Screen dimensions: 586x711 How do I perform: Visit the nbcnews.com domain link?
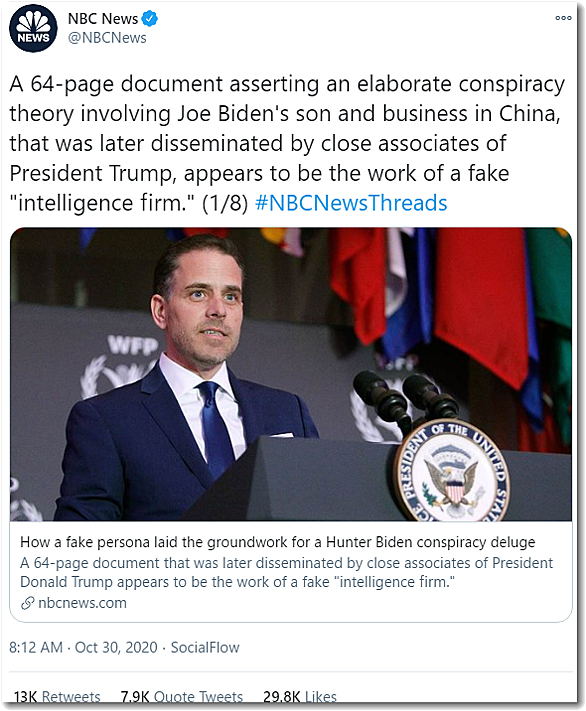pyautogui.click(x=83, y=603)
